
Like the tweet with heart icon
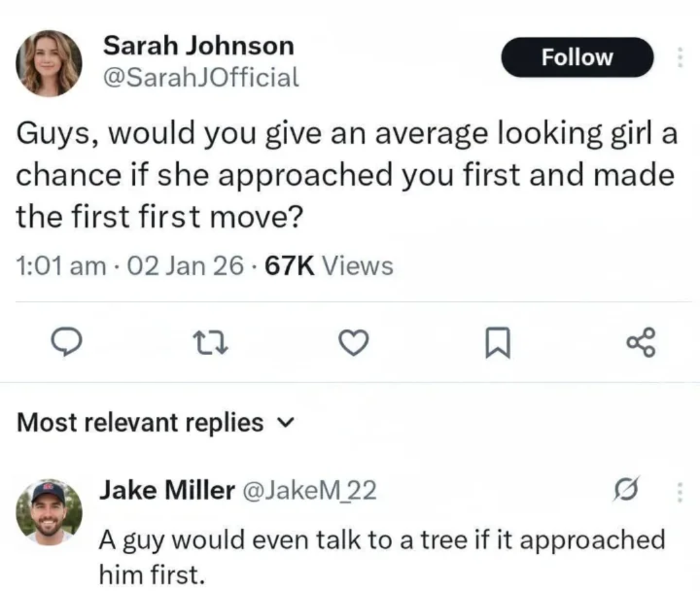coord(355,343)
